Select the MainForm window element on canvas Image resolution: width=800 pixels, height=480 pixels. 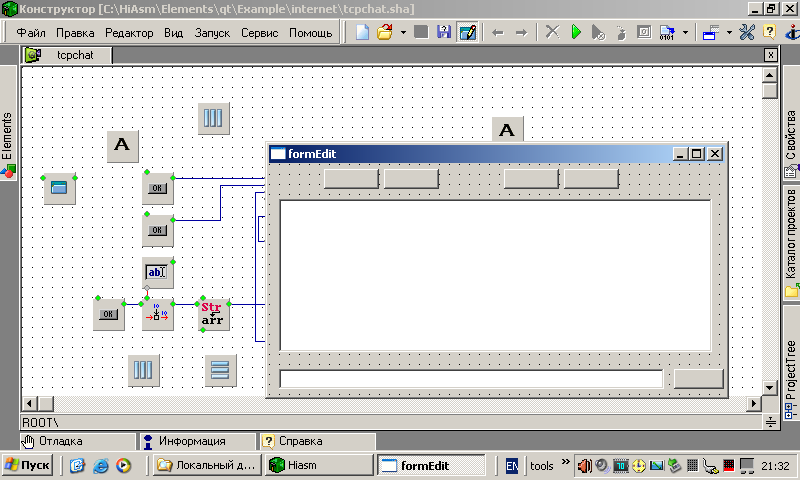59,187
